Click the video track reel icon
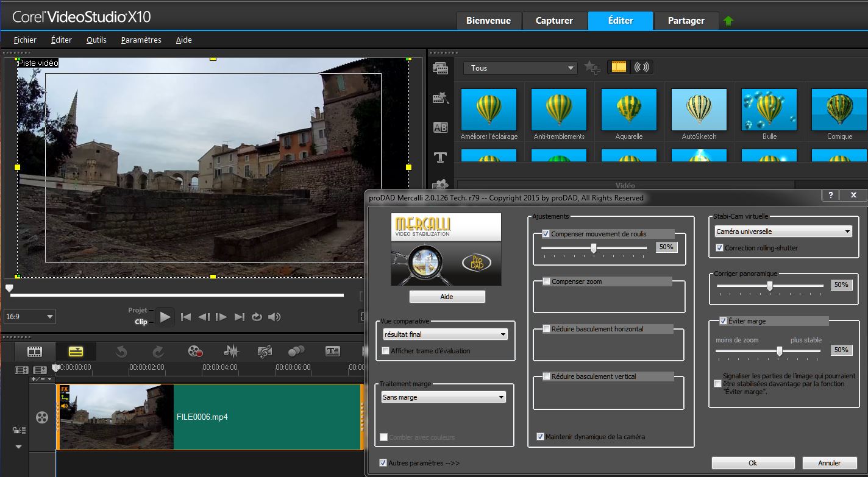The height and width of the screenshot is (477, 868). point(41,417)
